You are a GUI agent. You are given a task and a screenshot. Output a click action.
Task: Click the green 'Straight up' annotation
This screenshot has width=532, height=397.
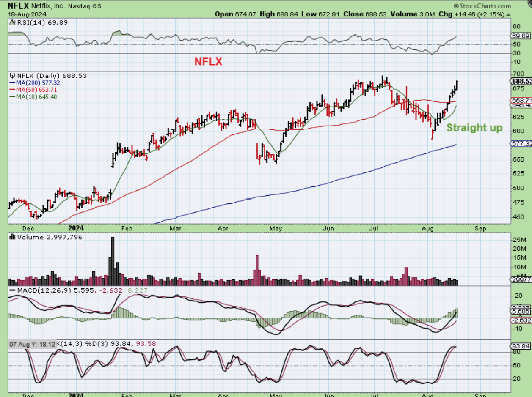475,128
